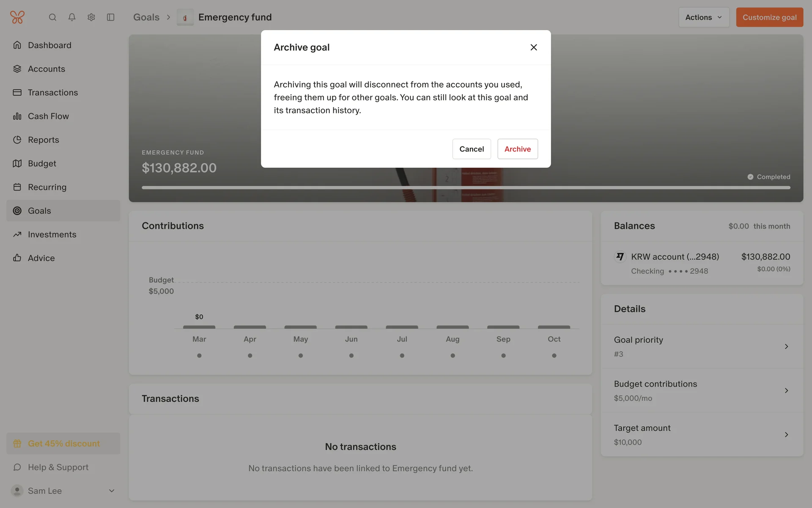
Task: Expand Goal priority details
Action: [x=786, y=346]
